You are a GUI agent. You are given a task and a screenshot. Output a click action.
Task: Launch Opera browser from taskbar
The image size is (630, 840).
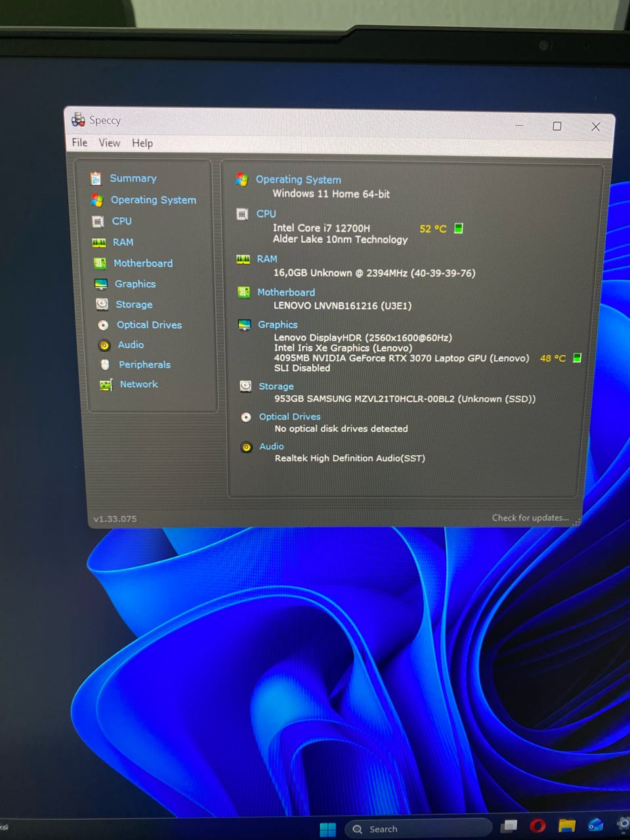[x=538, y=826]
